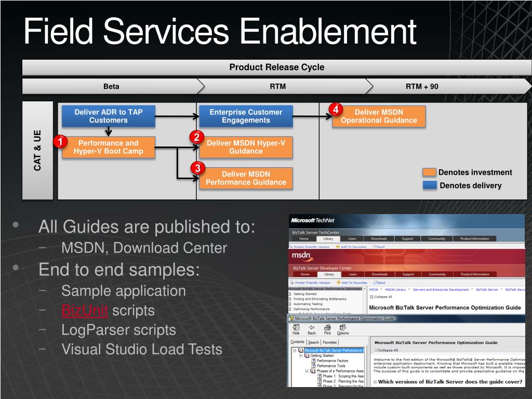Click the page icon beside Phase 1
This screenshot has height=399, width=532.
[320, 376]
